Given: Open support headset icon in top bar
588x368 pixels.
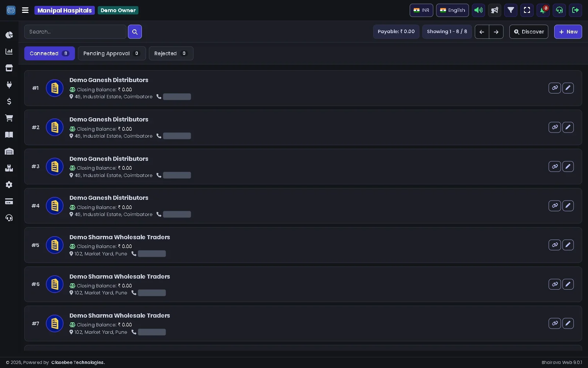Looking at the screenshot, I should pos(559,10).
